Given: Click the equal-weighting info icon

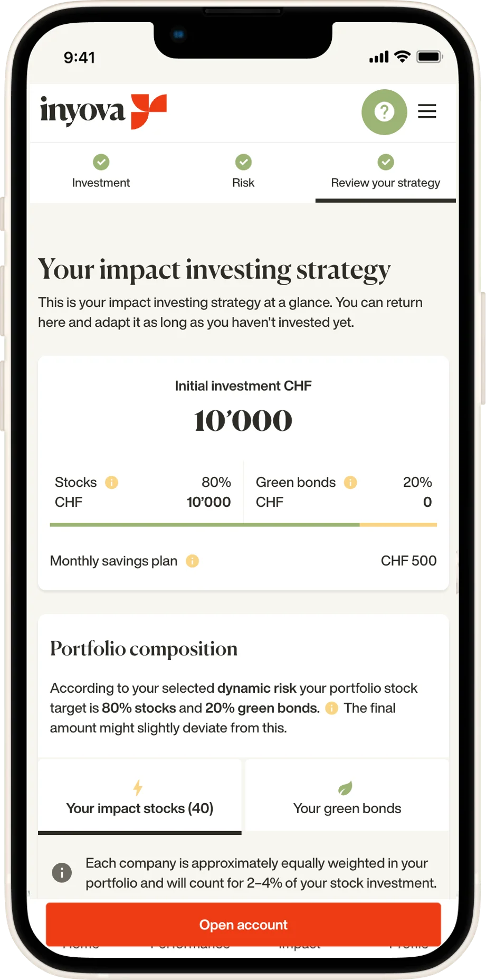Looking at the screenshot, I should point(62,872).
